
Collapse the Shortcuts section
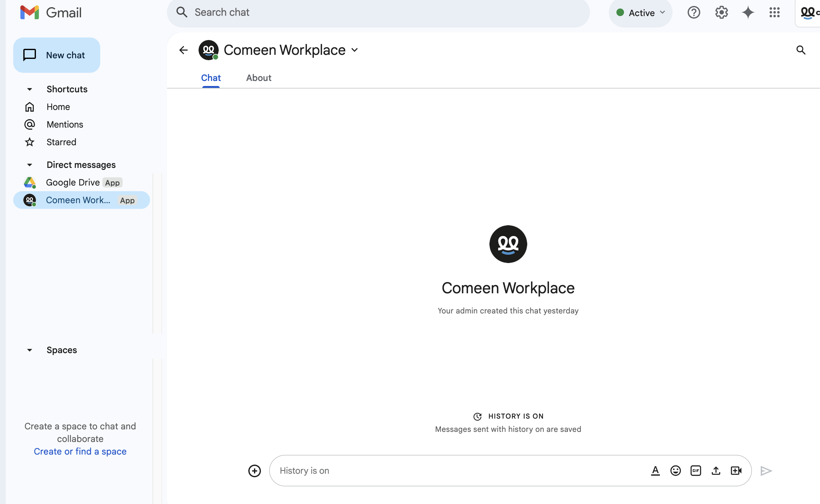(30, 89)
